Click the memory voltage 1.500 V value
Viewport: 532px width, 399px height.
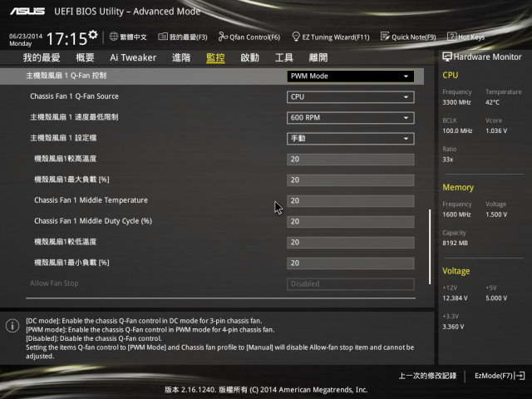(x=496, y=214)
